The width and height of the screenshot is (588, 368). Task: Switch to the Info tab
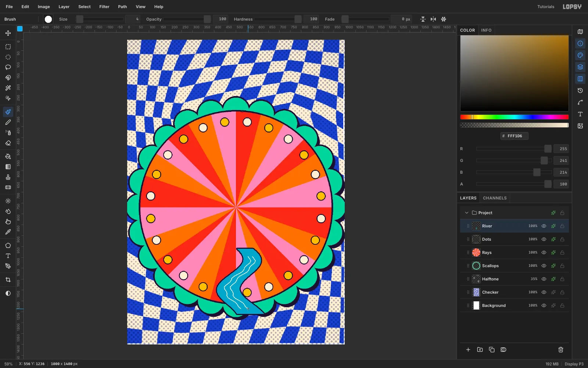pyautogui.click(x=486, y=30)
